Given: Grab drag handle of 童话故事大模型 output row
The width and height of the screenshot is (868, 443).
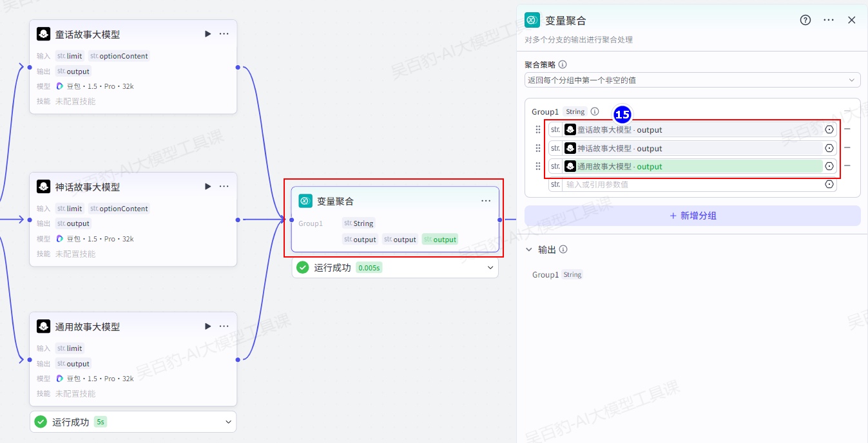Looking at the screenshot, I should tap(538, 129).
